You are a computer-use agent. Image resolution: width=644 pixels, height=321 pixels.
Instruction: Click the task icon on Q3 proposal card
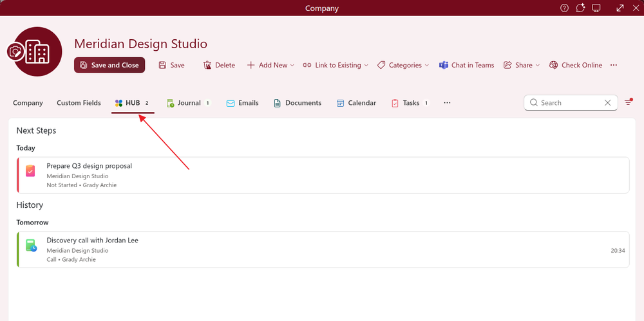(30, 170)
